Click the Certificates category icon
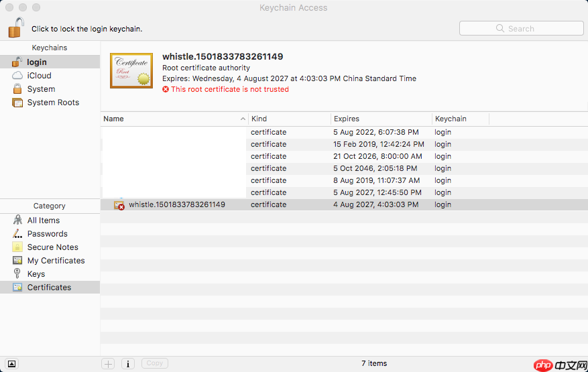The width and height of the screenshot is (588, 372). click(x=17, y=288)
